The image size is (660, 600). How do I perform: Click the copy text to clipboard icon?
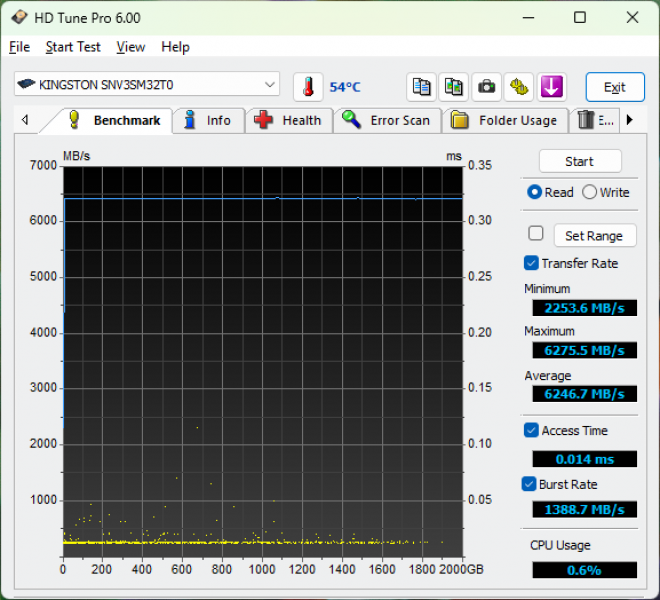click(x=422, y=87)
